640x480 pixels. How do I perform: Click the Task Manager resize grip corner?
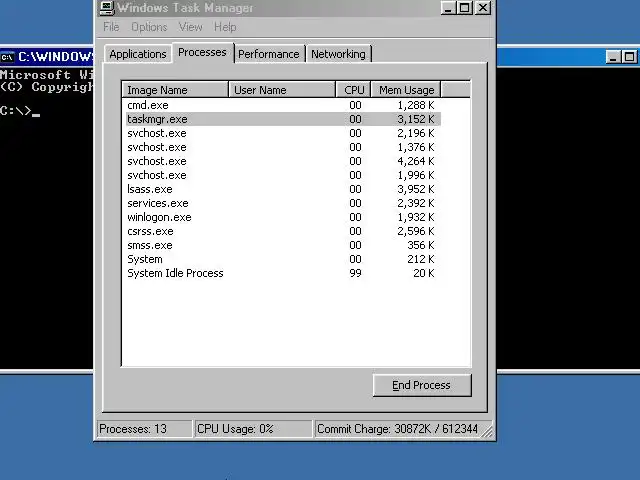click(x=487, y=432)
